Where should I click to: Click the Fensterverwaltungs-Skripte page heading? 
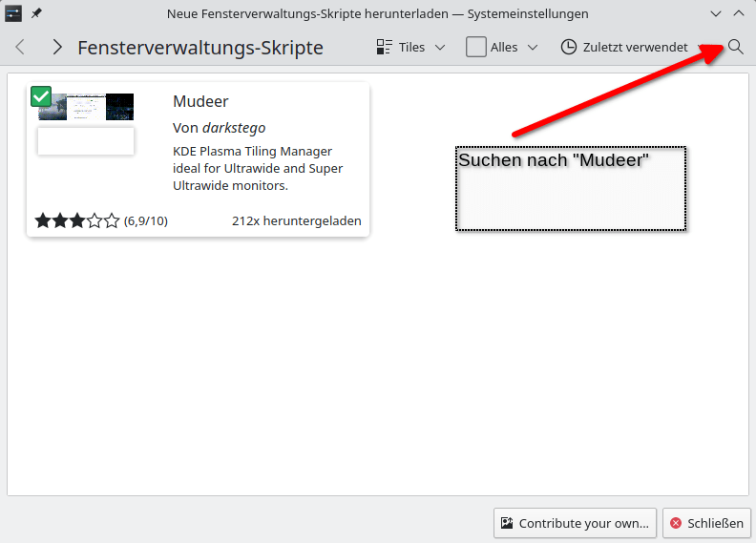click(x=199, y=48)
